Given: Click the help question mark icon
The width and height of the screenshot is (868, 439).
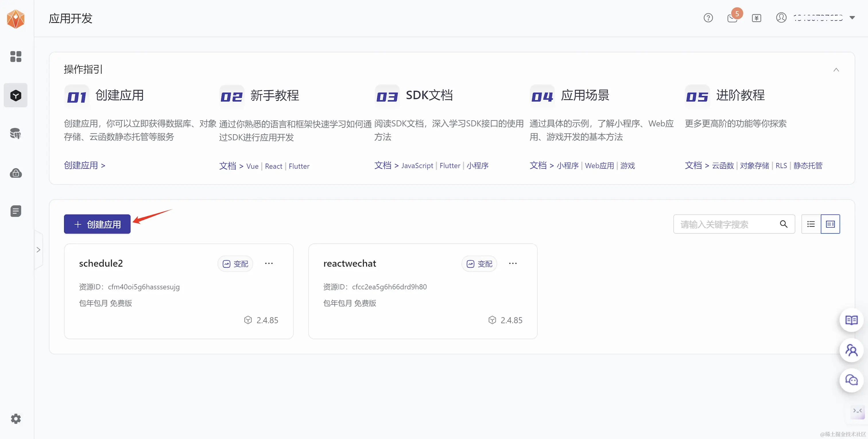Looking at the screenshot, I should click(708, 18).
